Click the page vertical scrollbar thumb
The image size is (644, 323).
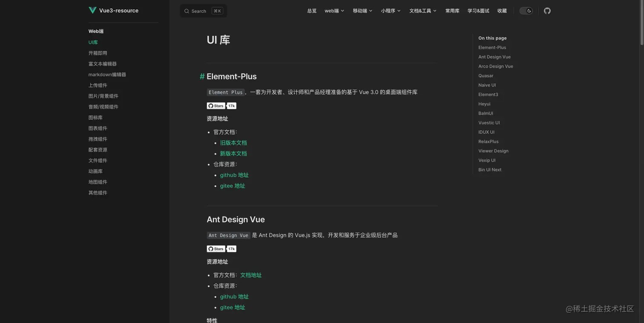(x=641, y=23)
